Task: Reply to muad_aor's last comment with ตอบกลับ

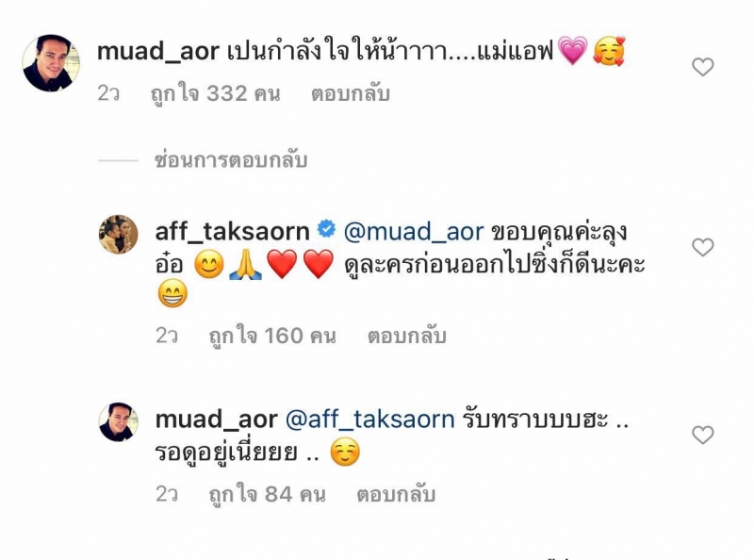Action: pos(396,494)
